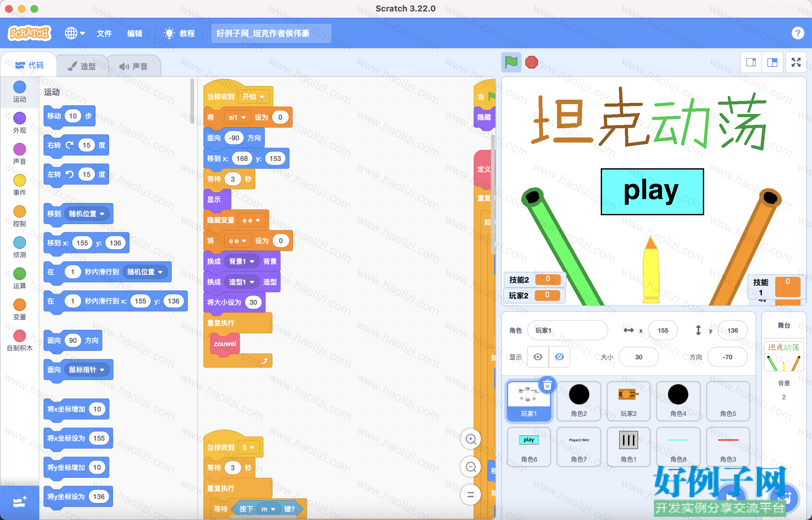812x520 pixels.
Task: Expand the key m dropdown
Action: 269,509
